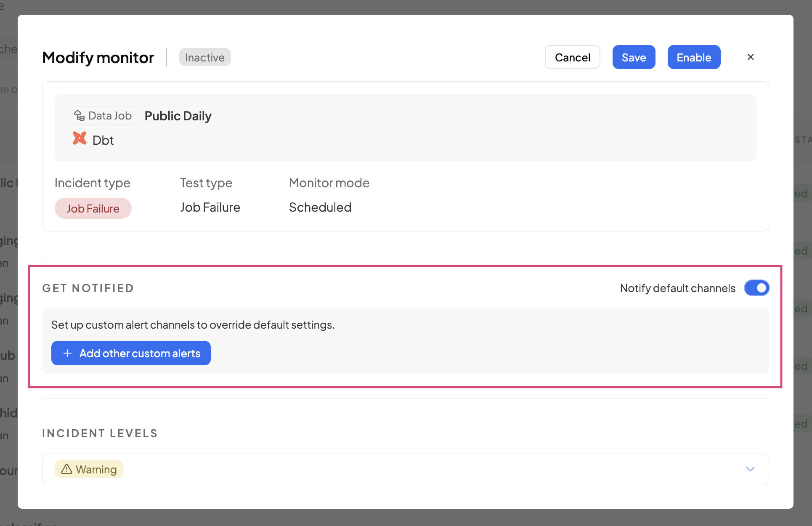Close the Modify monitor dialog
Viewport: 812px width, 526px height.
click(751, 57)
